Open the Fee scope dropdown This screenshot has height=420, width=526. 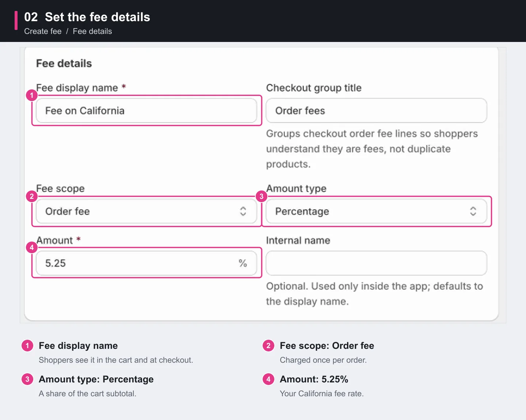[x=146, y=211]
